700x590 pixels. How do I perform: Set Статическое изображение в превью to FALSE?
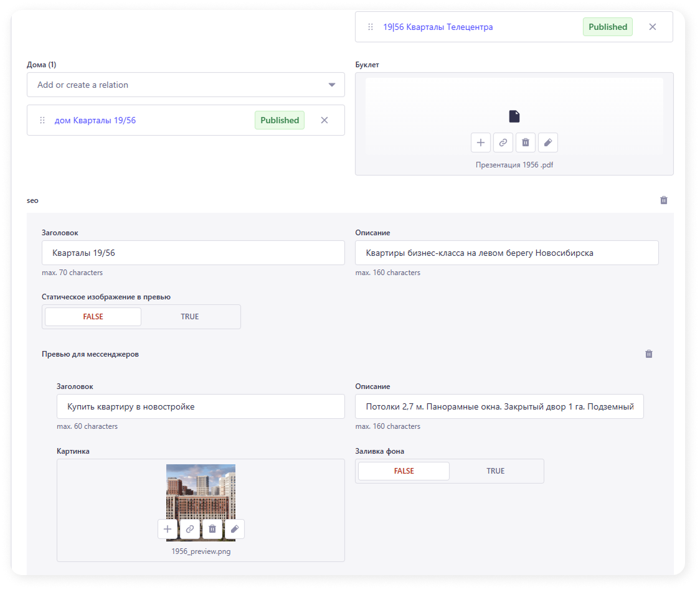pyautogui.click(x=93, y=317)
